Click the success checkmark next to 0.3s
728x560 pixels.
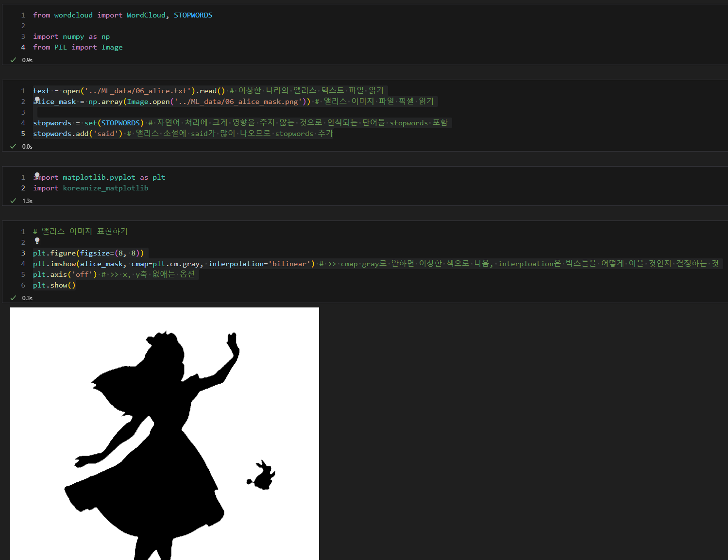point(13,298)
